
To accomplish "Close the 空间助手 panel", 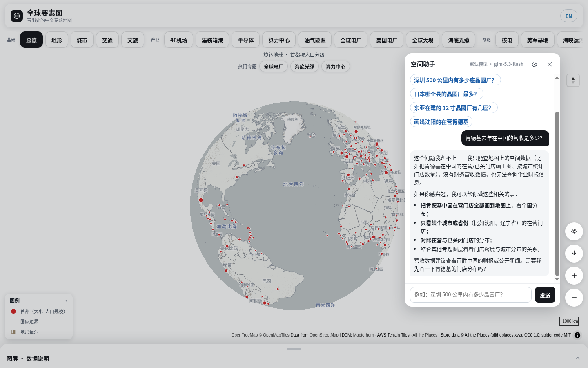I will (550, 64).
